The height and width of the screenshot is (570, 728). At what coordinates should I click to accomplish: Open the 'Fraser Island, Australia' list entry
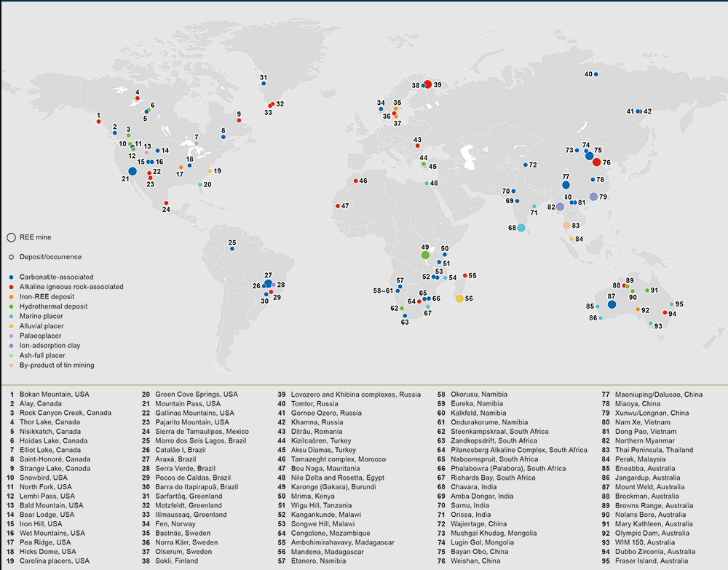653,561
